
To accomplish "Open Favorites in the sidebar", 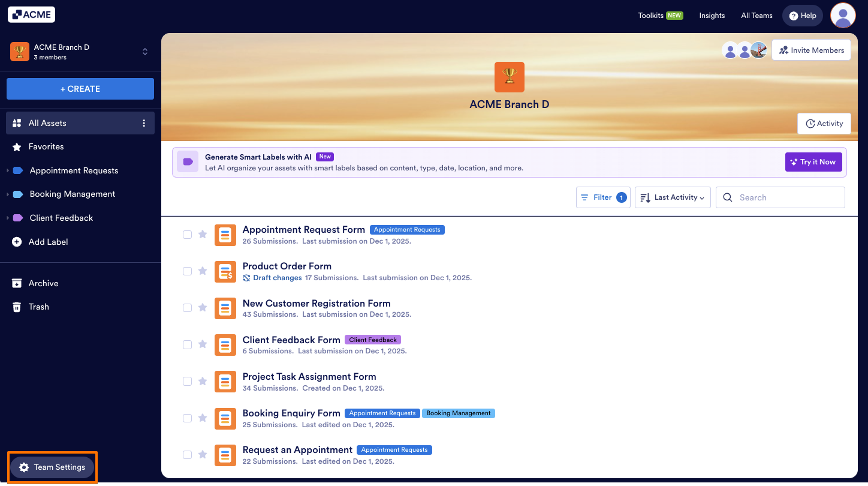I will click(x=80, y=146).
